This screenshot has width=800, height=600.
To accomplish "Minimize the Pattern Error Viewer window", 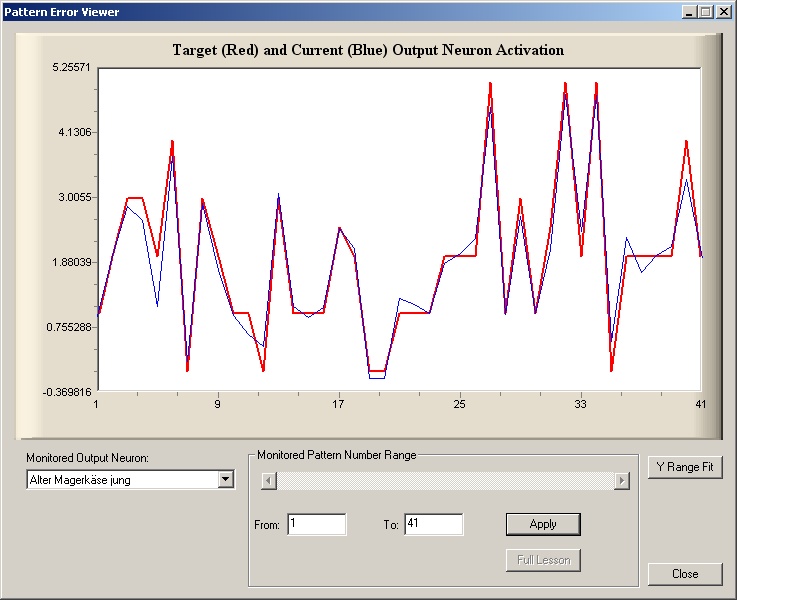I will [x=690, y=12].
